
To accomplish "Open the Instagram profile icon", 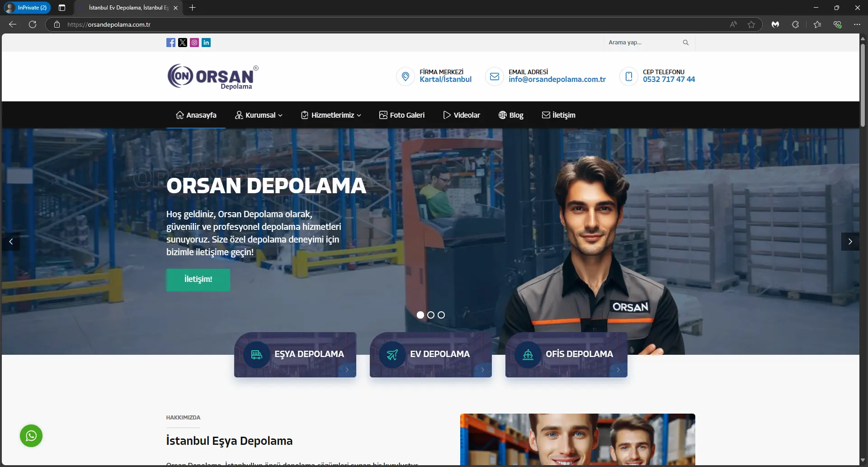I will (194, 42).
